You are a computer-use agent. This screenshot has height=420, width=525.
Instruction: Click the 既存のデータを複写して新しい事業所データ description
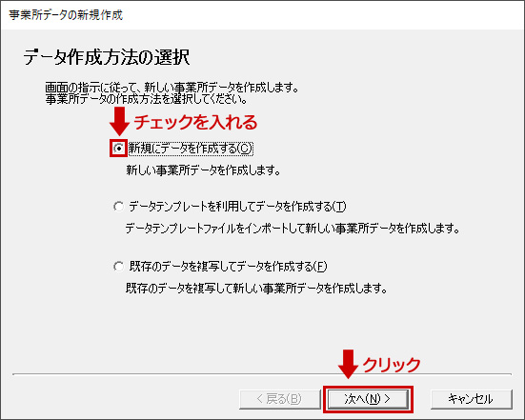pos(256,289)
